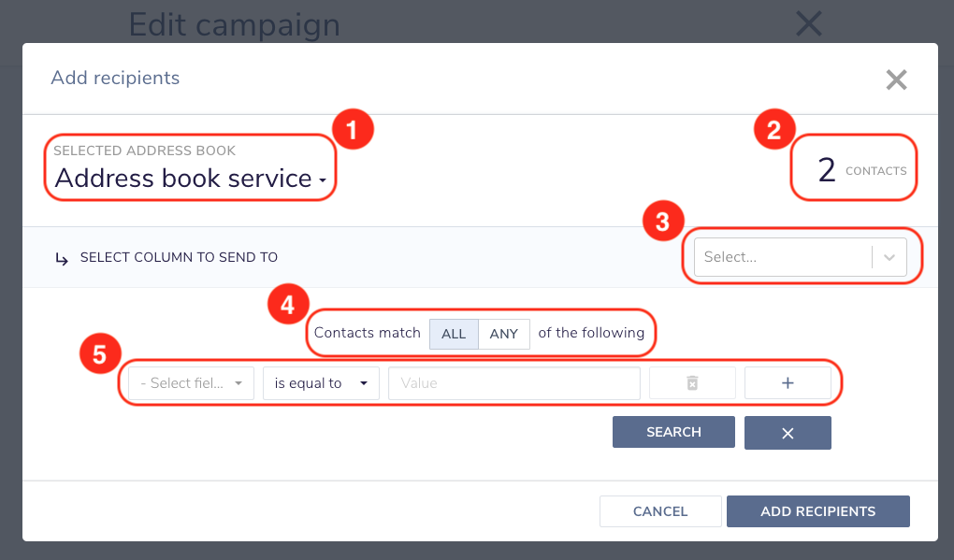Open the Select field dropdown
The height and width of the screenshot is (560, 954).
click(x=191, y=383)
